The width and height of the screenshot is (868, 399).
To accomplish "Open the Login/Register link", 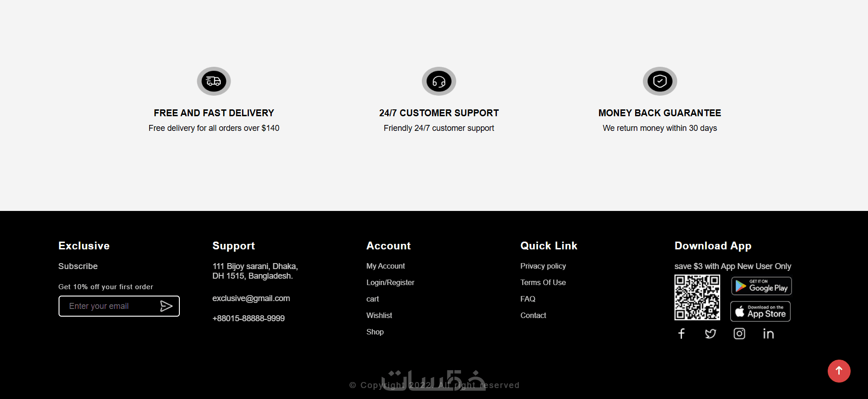I will 390,282.
